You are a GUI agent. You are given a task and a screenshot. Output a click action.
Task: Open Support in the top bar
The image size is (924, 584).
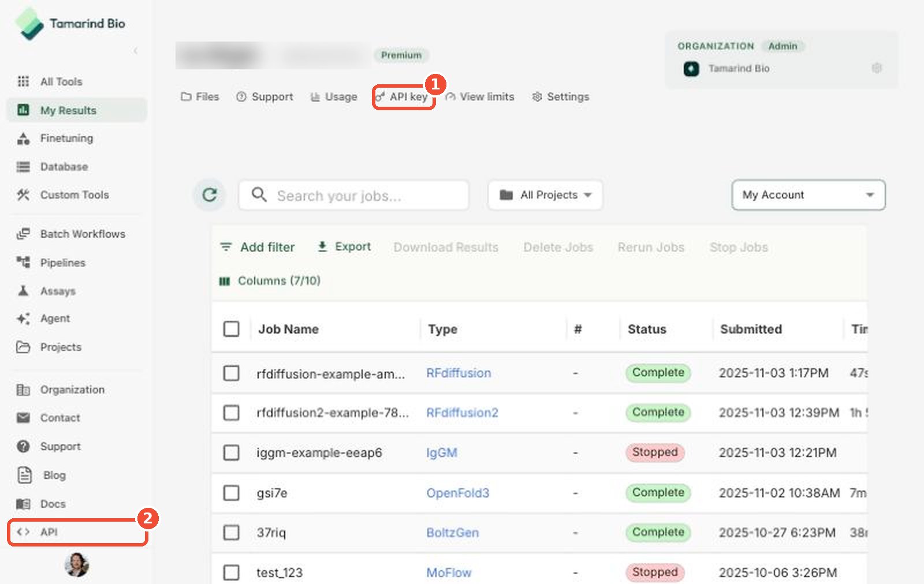coord(265,97)
